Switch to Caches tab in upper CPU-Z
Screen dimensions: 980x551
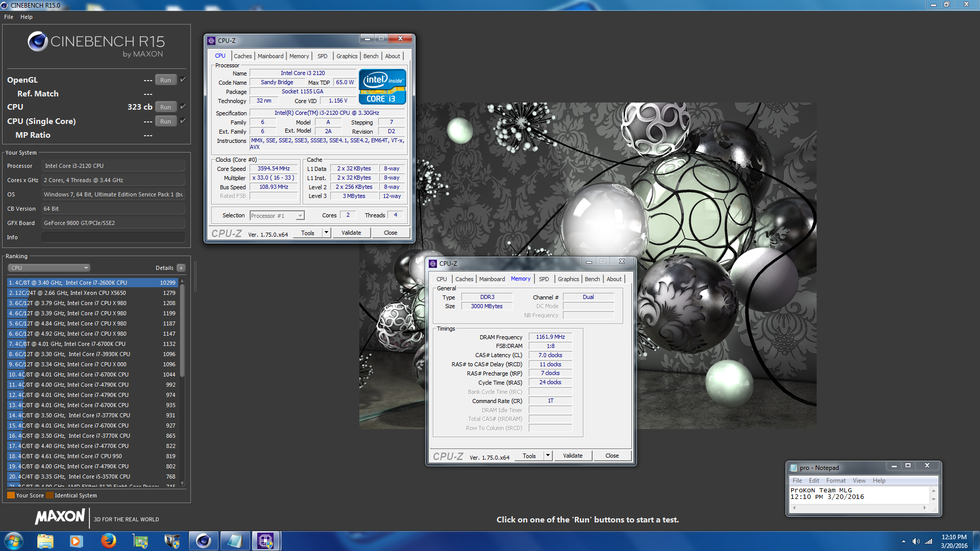pos(243,56)
